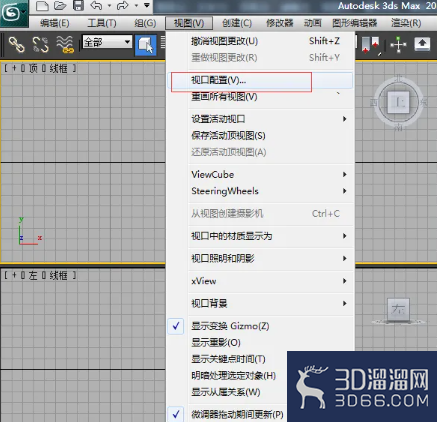Viewport: 437px width, 422px height.
Task: Click 线框 shading label in 顶 viewport
Action: [58, 68]
